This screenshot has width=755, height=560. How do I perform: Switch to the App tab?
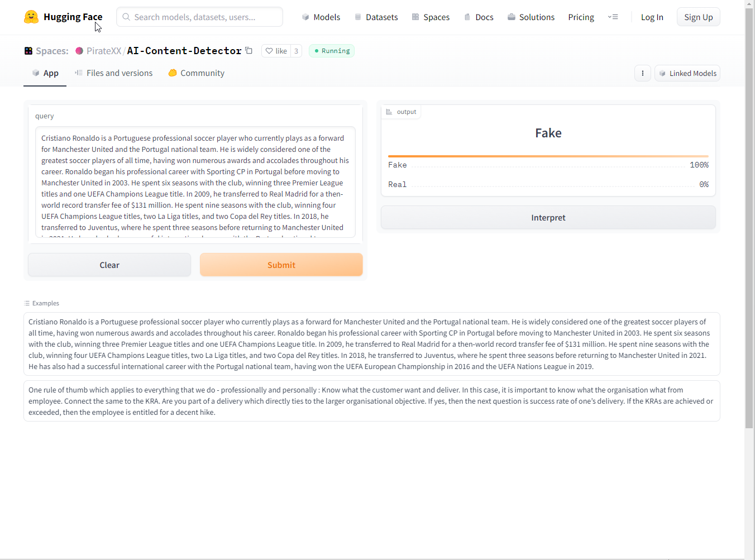coord(45,73)
